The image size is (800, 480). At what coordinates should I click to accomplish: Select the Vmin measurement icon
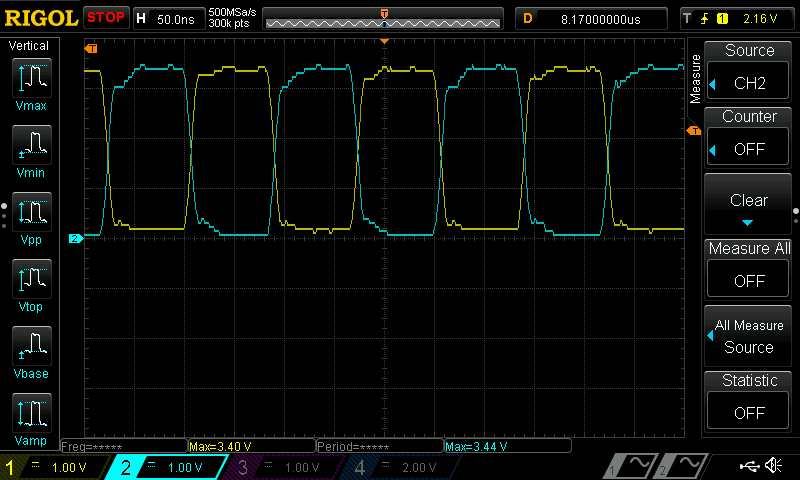32,144
